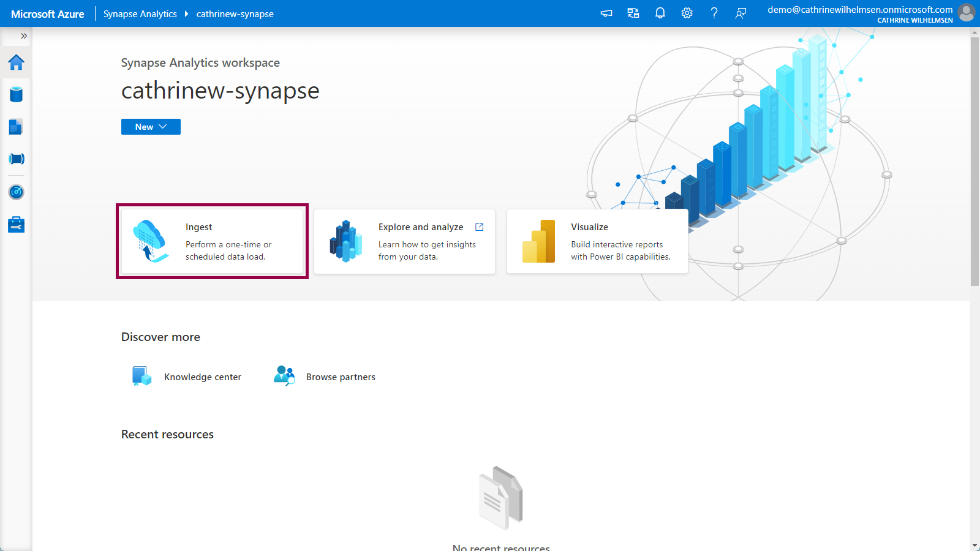Open the New dropdown button
This screenshot has width=980, height=551.
[x=151, y=127]
